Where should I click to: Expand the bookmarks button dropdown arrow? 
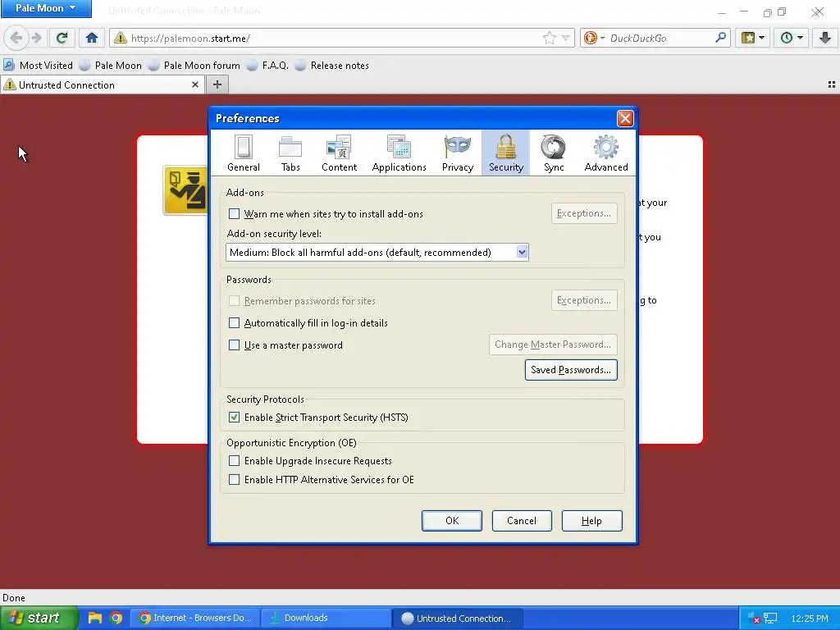(x=762, y=38)
